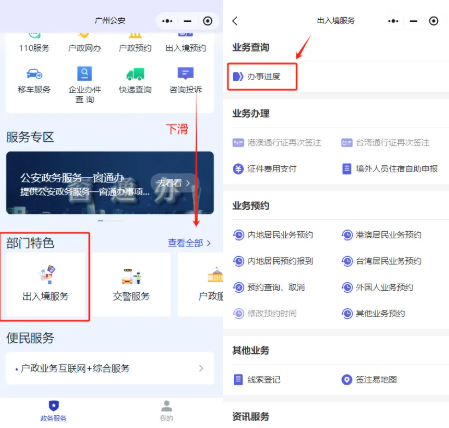Switch to the 政务服务 bottom tab
Screen dimensions: 449x428
pos(53,411)
